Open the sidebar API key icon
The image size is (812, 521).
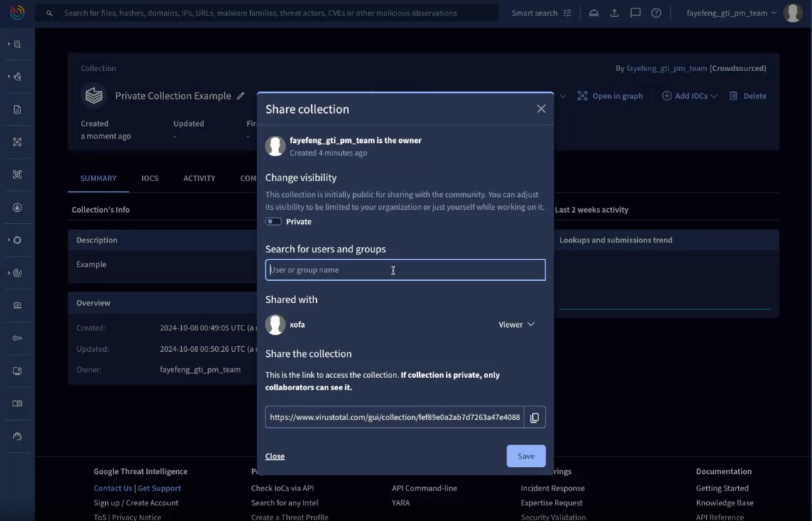point(17,338)
